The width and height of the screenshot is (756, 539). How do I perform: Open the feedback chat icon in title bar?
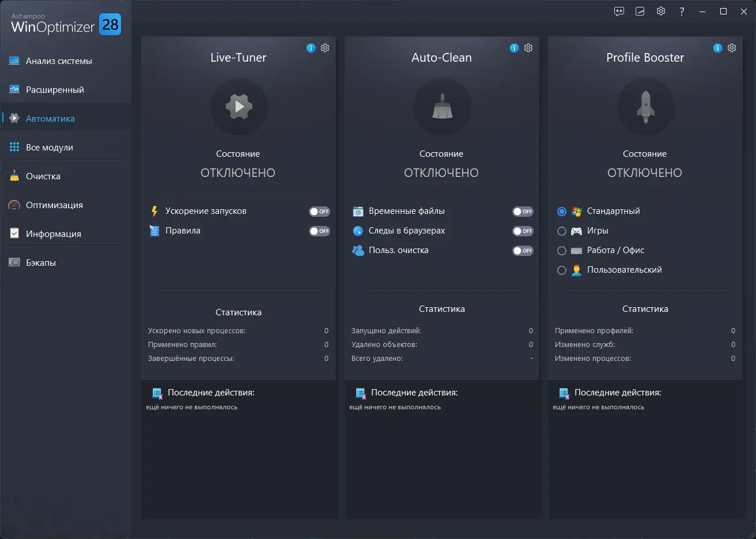[619, 12]
